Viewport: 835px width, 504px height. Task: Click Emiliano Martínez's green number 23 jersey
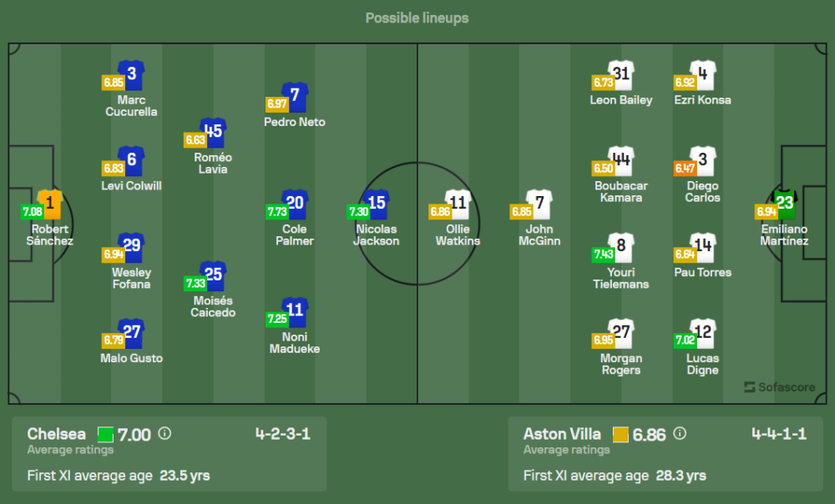click(x=786, y=203)
